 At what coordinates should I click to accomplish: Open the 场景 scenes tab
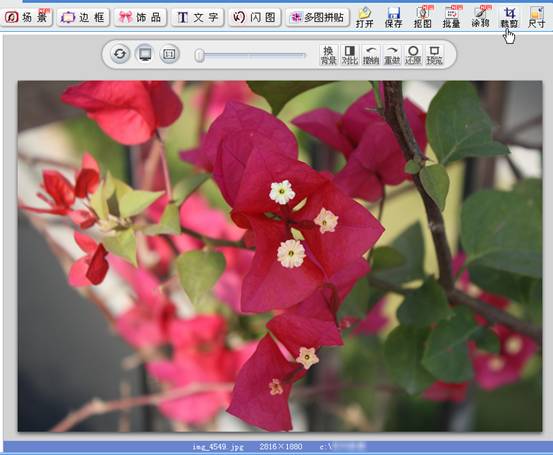(x=27, y=17)
